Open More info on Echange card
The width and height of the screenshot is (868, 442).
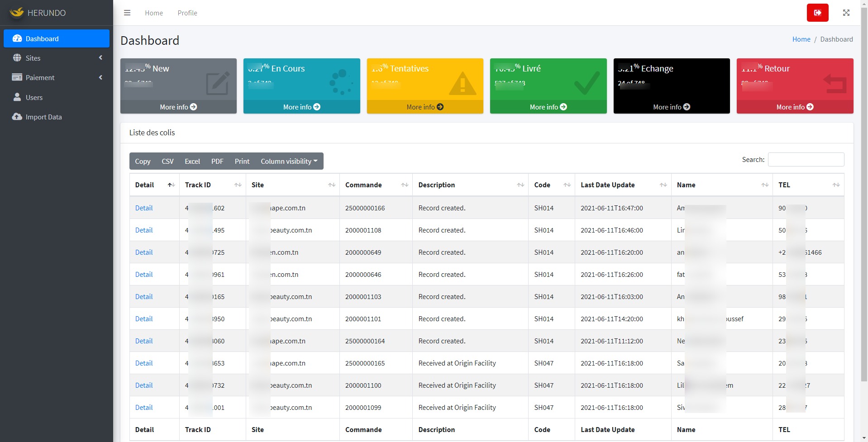[x=672, y=107]
